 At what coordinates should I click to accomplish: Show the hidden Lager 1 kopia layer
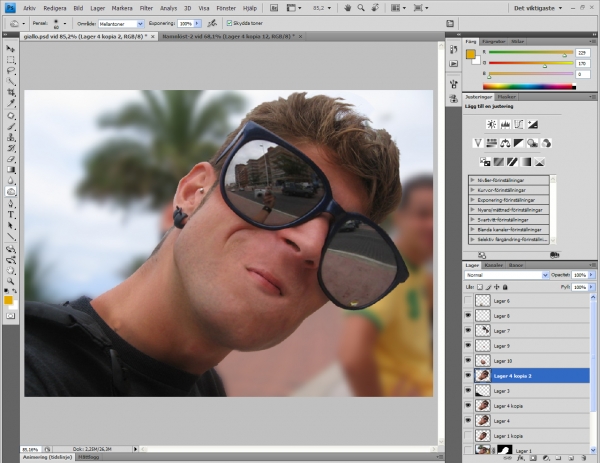(468, 436)
